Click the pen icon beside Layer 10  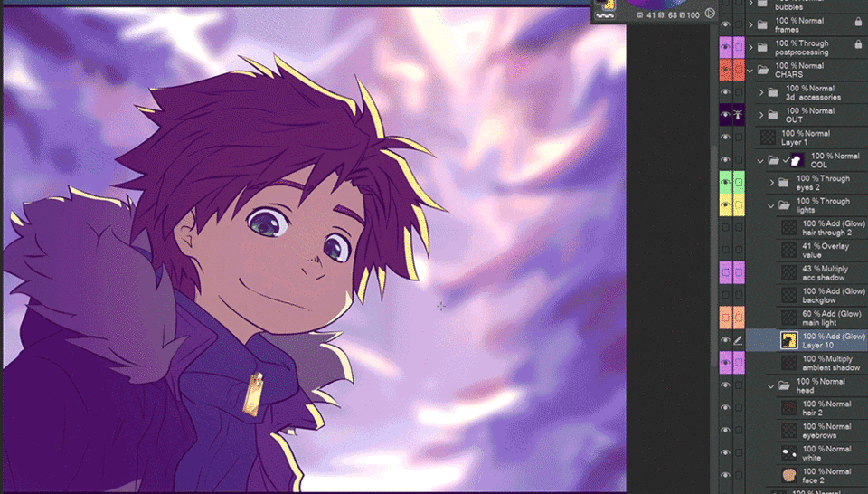(x=738, y=340)
